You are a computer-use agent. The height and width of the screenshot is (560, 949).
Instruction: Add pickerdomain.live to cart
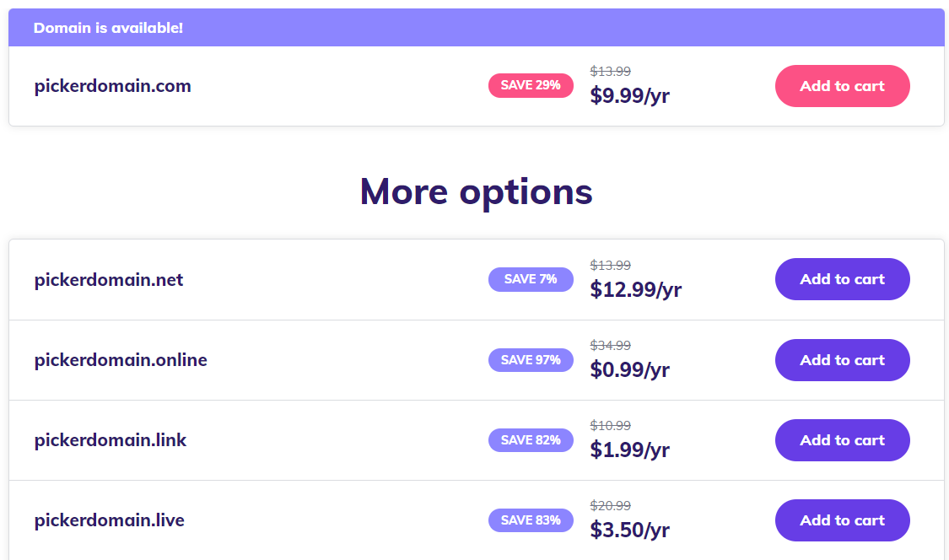842,520
